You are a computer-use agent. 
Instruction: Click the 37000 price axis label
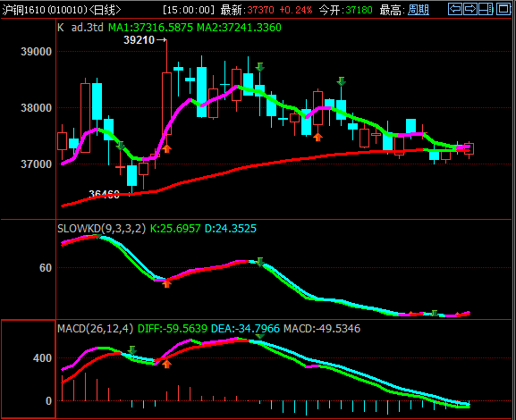click(36, 164)
